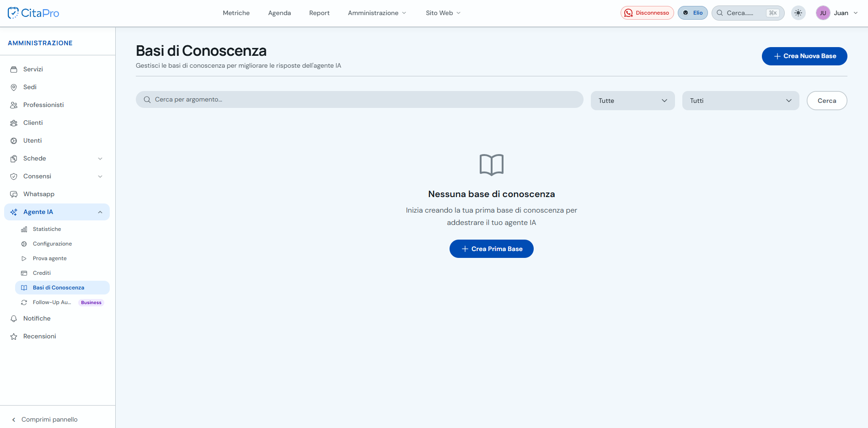Open the Clienti sidebar item
The image size is (868, 428).
tap(57, 123)
